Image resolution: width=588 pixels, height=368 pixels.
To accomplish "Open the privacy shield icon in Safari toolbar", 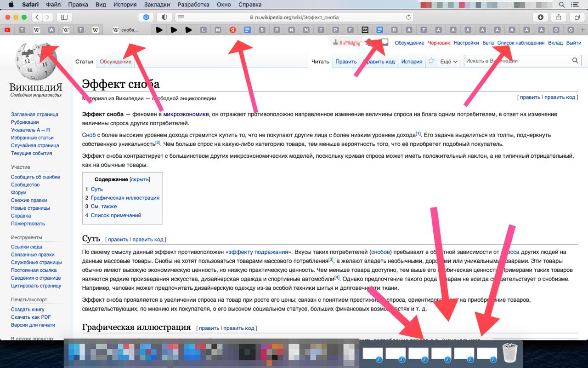I will [x=164, y=17].
